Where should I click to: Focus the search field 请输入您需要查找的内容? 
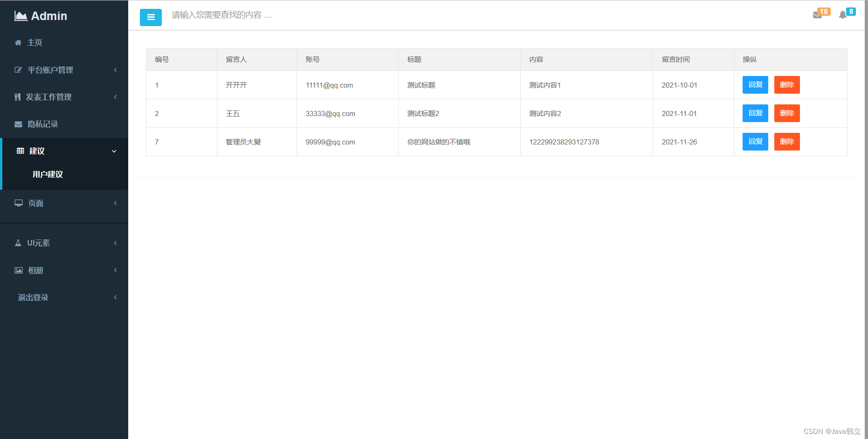click(x=222, y=15)
